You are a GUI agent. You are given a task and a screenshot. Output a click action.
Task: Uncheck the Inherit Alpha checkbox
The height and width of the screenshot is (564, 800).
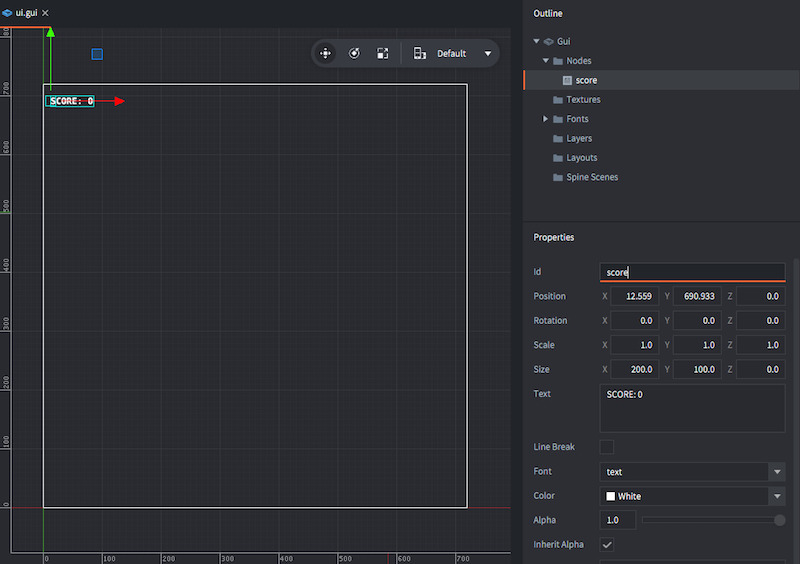[607, 545]
